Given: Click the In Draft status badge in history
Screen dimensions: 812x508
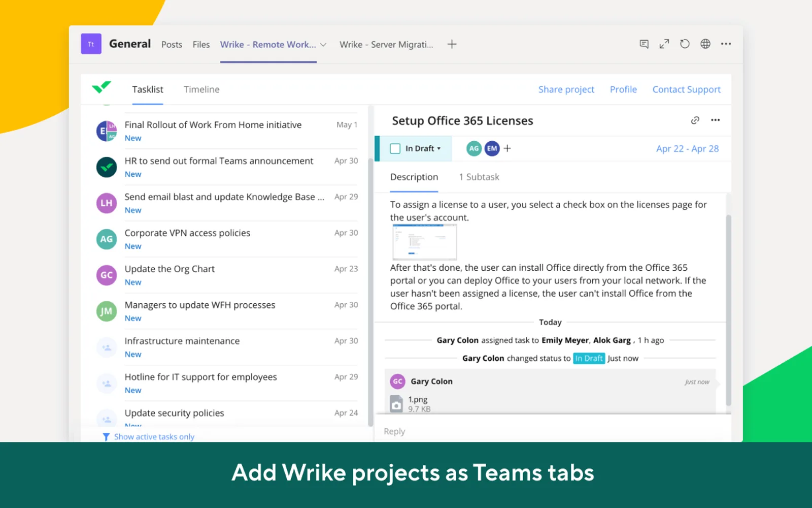Looking at the screenshot, I should [x=589, y=358].
